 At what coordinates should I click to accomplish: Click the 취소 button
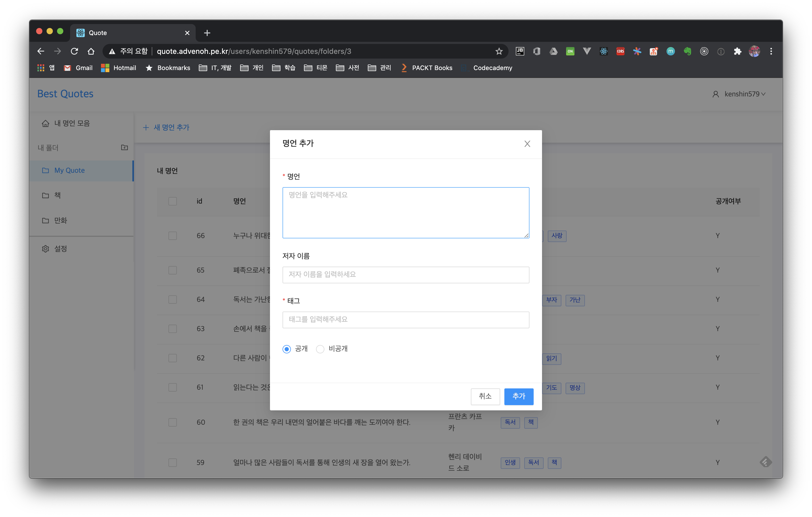(x=485, y=396)
